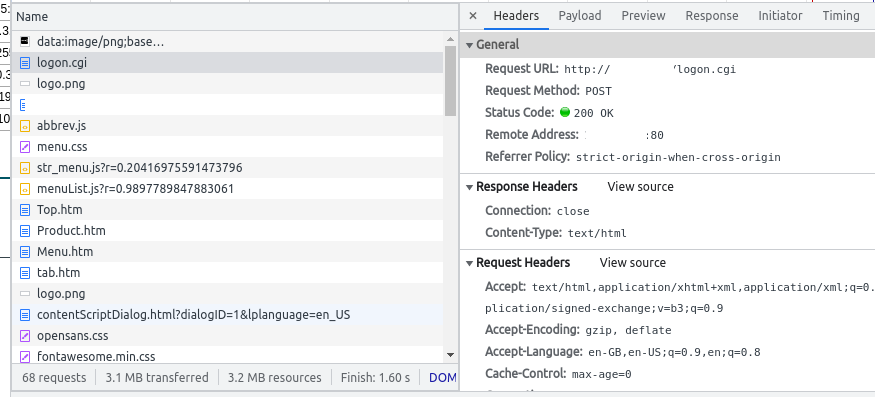Switch to the Headers tab
The width and height of the screenshot is (875, 397).
point(516,16)
